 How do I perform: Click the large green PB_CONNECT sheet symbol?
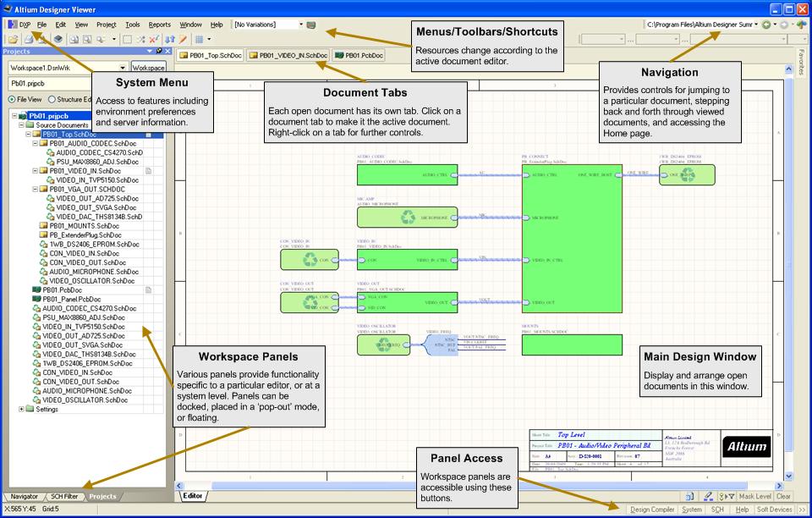tap(572, 239)
